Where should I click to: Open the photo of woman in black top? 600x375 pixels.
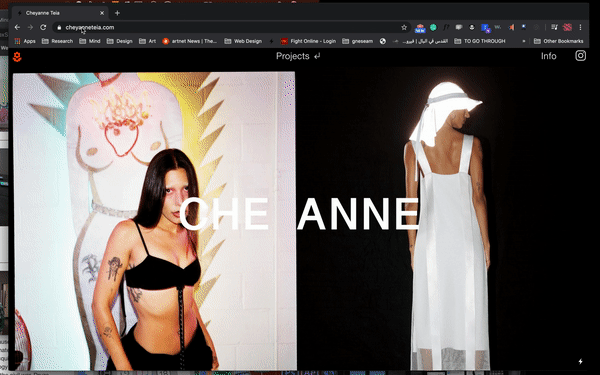[x=155, y=221]
